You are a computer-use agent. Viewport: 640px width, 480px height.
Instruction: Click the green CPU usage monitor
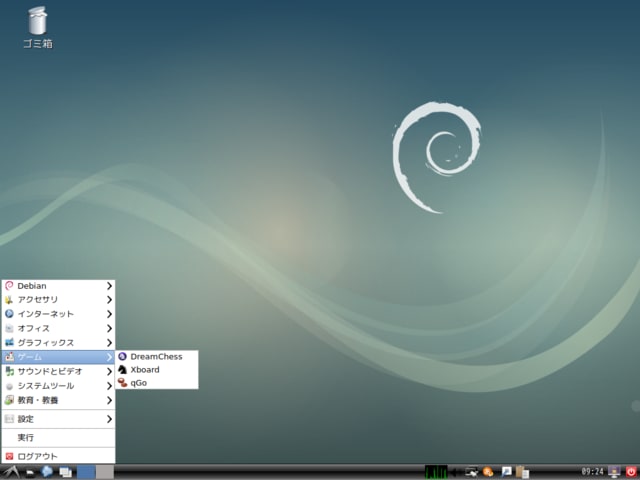coord(436,472)
